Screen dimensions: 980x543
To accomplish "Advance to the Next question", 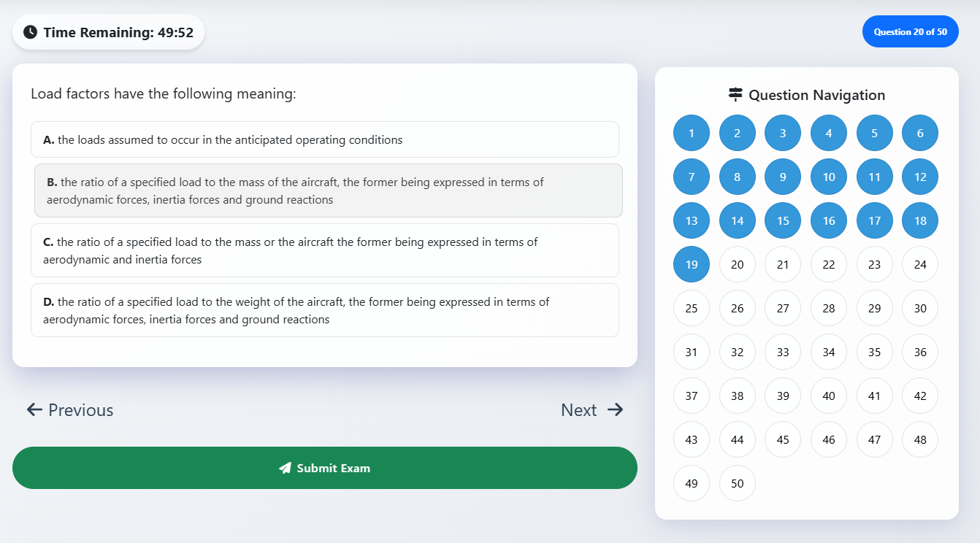I will coord(592,410).
